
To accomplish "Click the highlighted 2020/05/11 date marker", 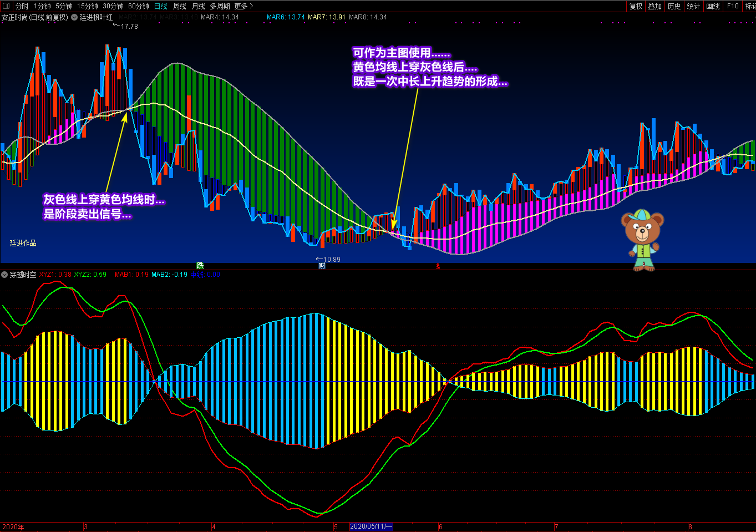I will click(x=371, y=526).
